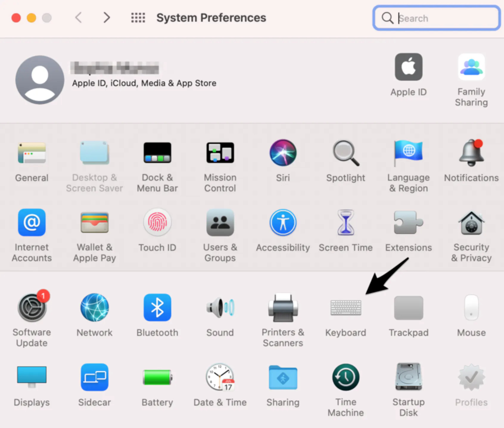This screenshot has height=428, width=504.
Task: Open the Profiles pane
Action: (471, 377)
